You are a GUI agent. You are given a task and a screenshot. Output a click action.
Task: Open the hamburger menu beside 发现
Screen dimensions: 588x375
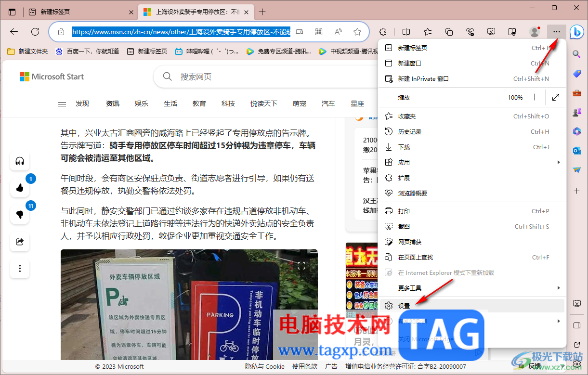click(x=62, y=103)
